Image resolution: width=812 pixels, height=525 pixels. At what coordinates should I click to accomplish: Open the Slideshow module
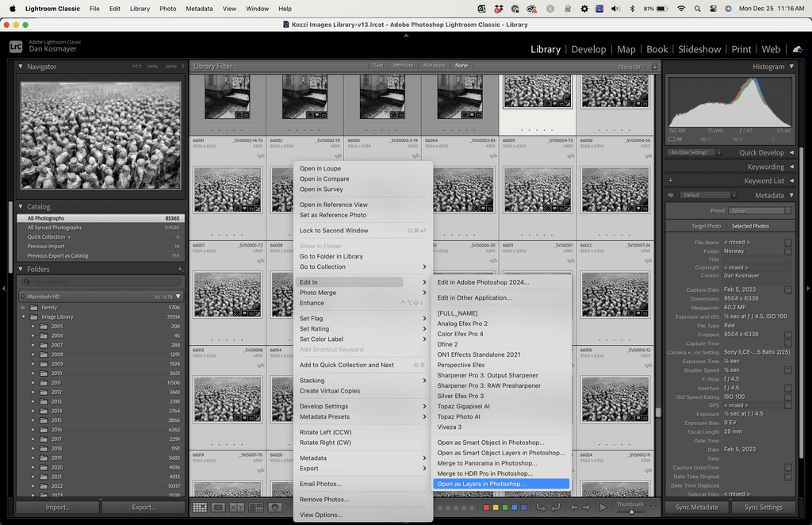pyautogui.click(x=699, y=49)
